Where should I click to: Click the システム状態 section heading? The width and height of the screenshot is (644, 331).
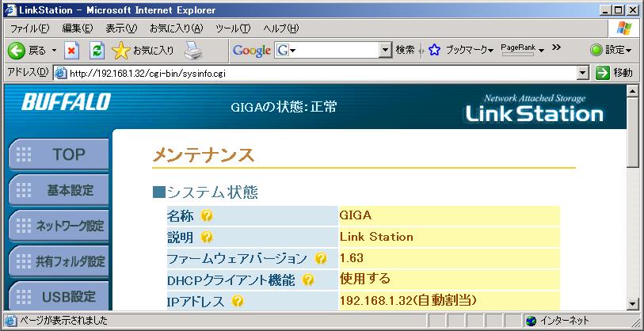click(205, 192)
